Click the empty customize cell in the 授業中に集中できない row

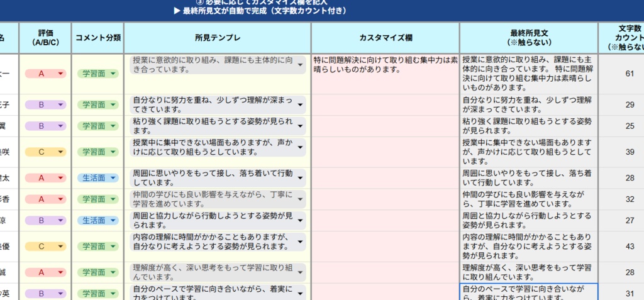point(386,152)
